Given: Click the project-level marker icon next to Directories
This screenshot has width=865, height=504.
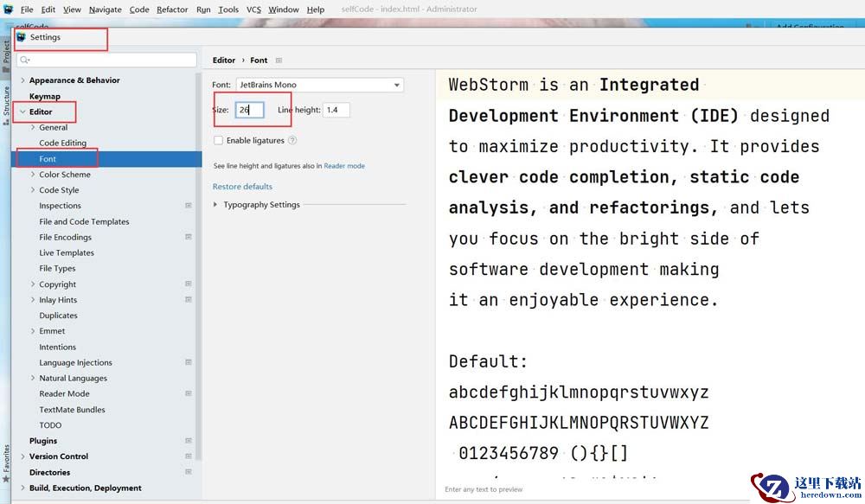Looking at the screenshot, I should pos(188,472).
